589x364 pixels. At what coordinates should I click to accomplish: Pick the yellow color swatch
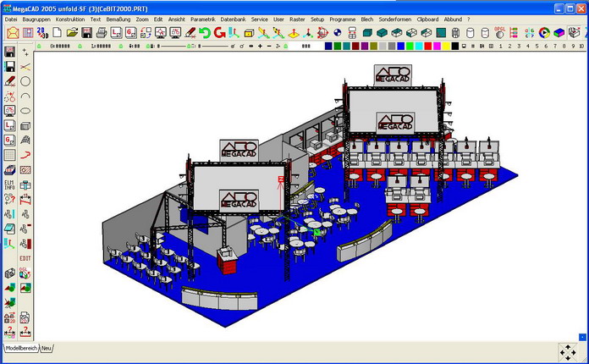tap(446, 47)
